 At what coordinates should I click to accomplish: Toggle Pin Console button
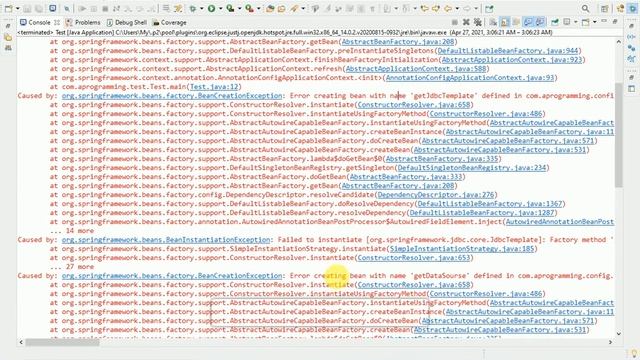(x=555, y=22)
